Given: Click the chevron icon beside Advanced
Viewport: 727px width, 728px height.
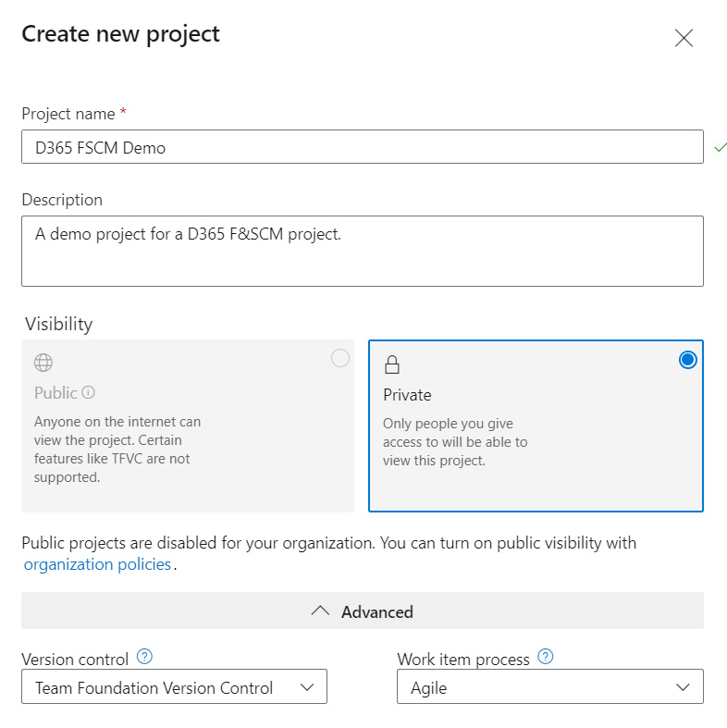Looking at the screenshot, I should coord(320,611).
